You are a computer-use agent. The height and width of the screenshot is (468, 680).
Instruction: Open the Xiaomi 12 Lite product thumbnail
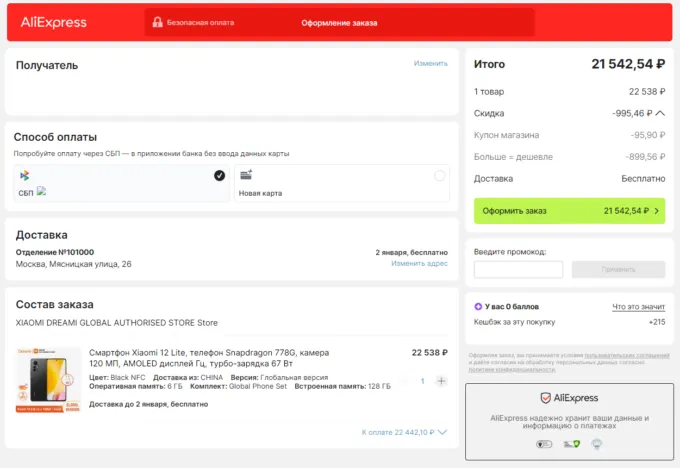coord(48,380)
